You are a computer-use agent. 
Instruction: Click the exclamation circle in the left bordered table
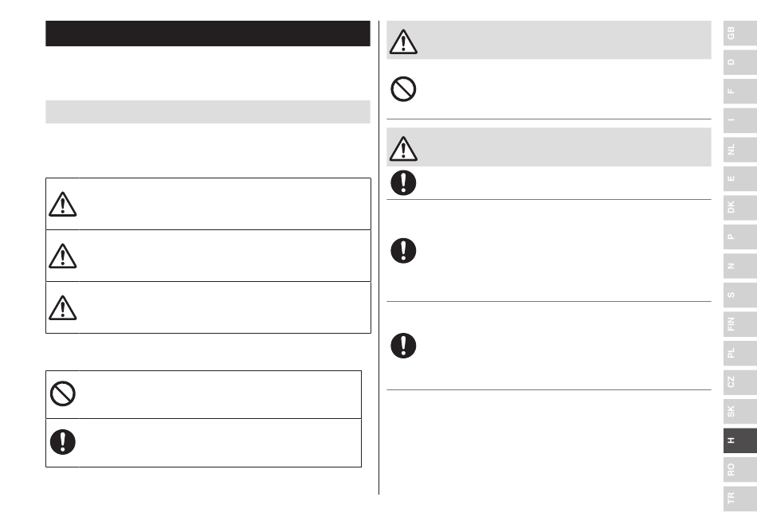click(63, 442)
